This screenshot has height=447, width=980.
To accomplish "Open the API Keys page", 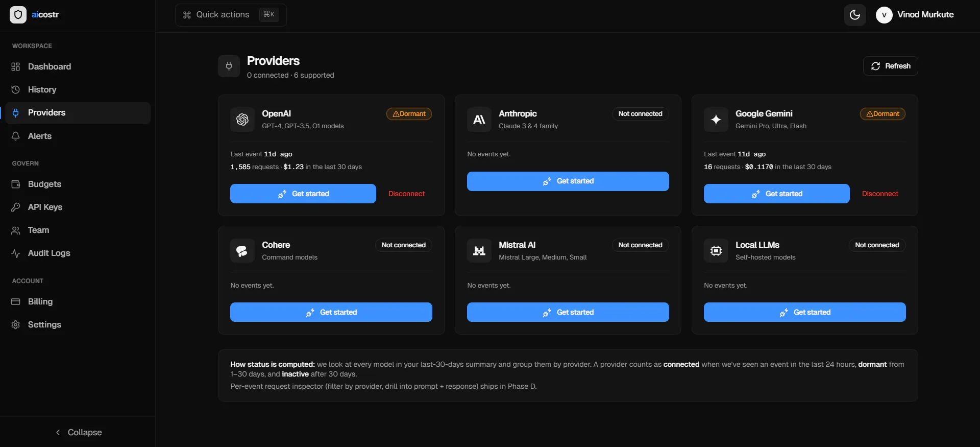I will click(x=78, y=207).
